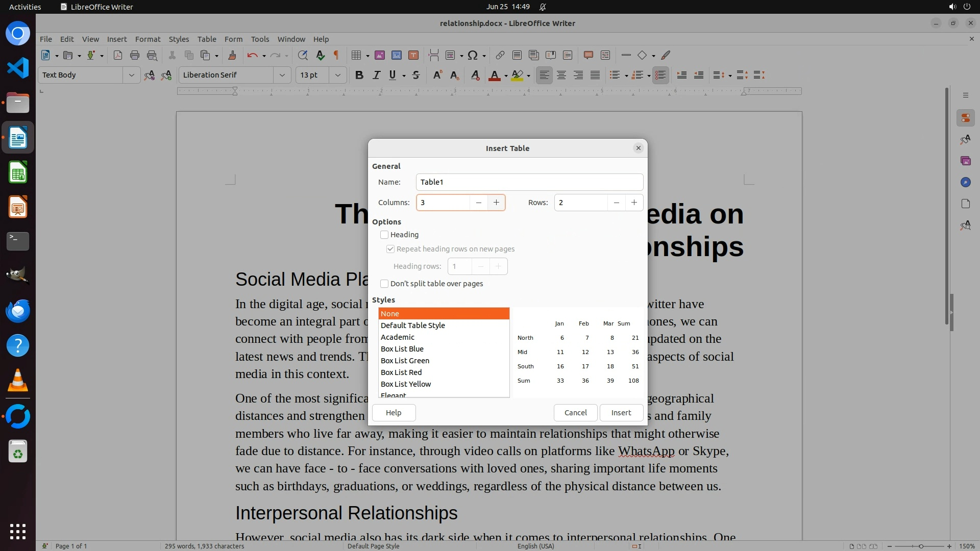Open the Table menu
The height and width of the screenshot is (551, 980).
click(207, 39)
